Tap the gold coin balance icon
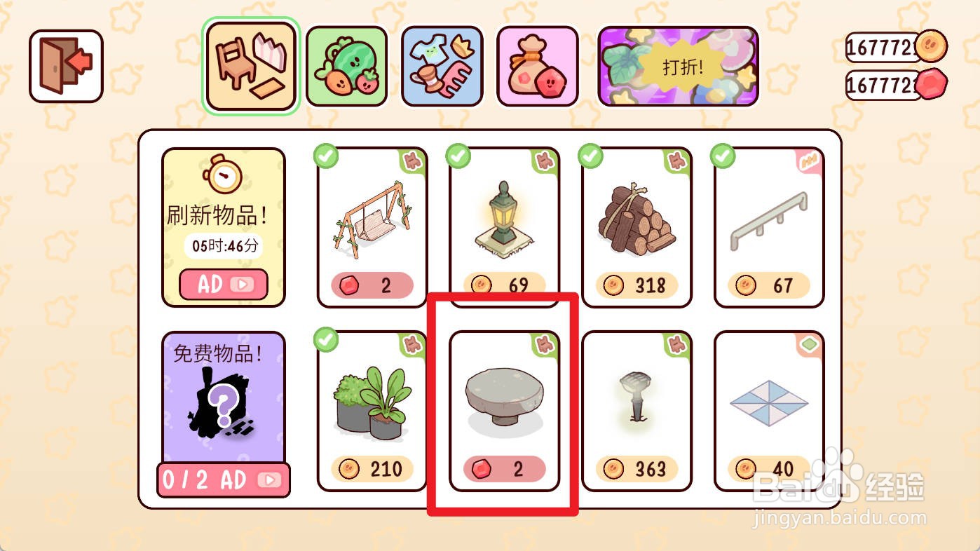Image resolution: width=980 pixels, height=551 pixels. [932, 47]
